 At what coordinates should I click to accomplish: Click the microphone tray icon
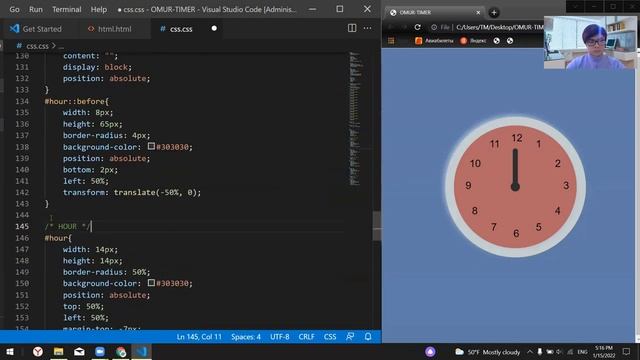540,352
